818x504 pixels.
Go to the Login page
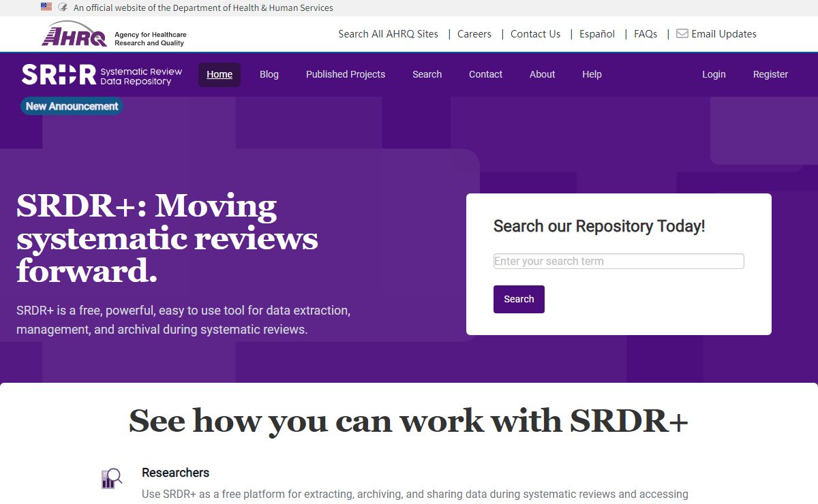coord(714,75)
